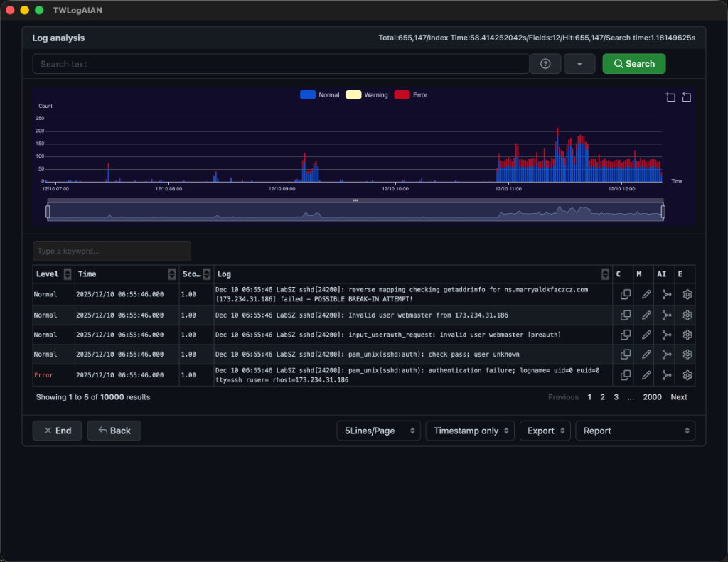Jump to results page 2000
Image resolution: width=728 pixels, height=562 pixels.
(x=652, y=397)
